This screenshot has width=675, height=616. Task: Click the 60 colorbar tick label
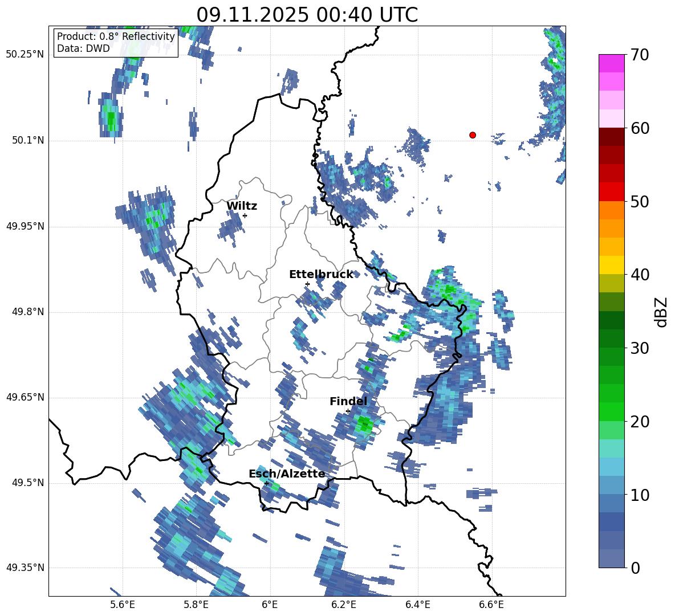(640, 128)
